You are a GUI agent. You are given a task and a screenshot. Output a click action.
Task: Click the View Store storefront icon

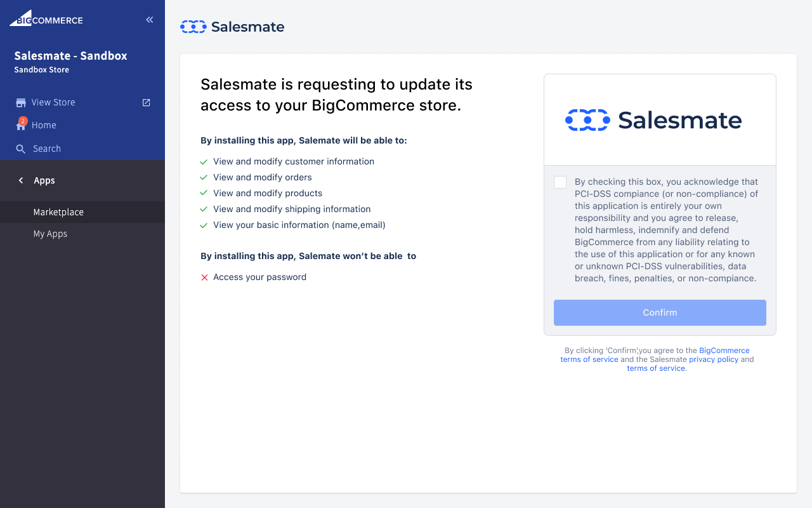point(21,103)
